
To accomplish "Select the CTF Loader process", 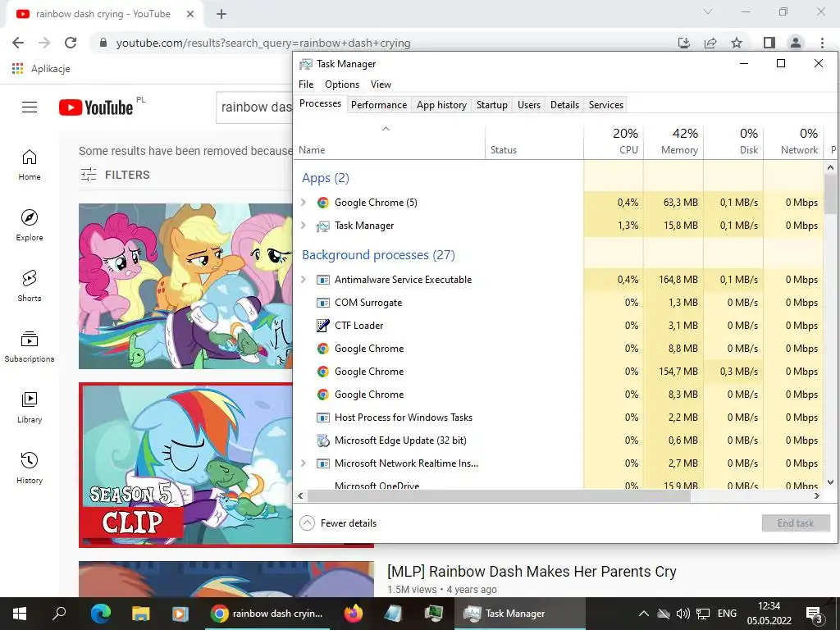I will point(559,325).
